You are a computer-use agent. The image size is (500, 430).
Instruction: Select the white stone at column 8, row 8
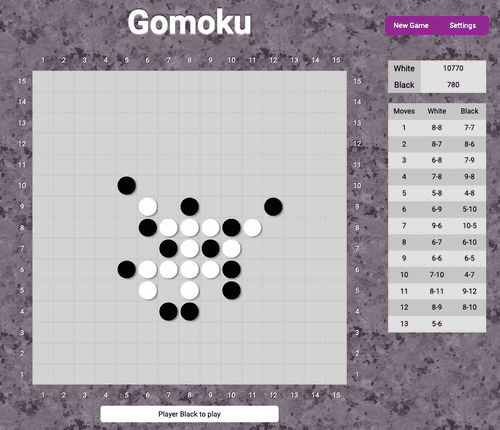point(190,228)
